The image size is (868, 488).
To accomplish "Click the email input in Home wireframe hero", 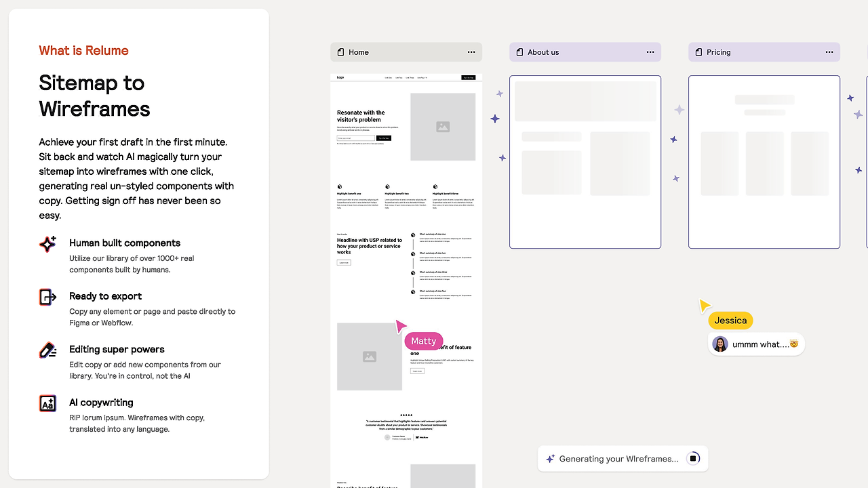I will (x=356, y=138).
